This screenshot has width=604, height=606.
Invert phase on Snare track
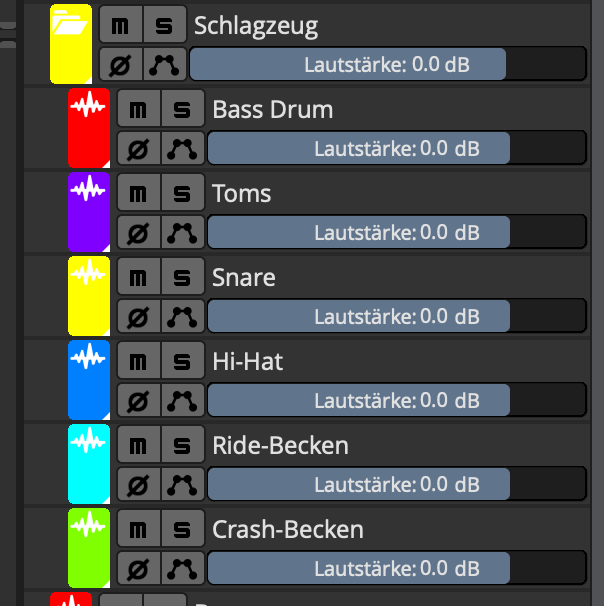click(138, 317)
